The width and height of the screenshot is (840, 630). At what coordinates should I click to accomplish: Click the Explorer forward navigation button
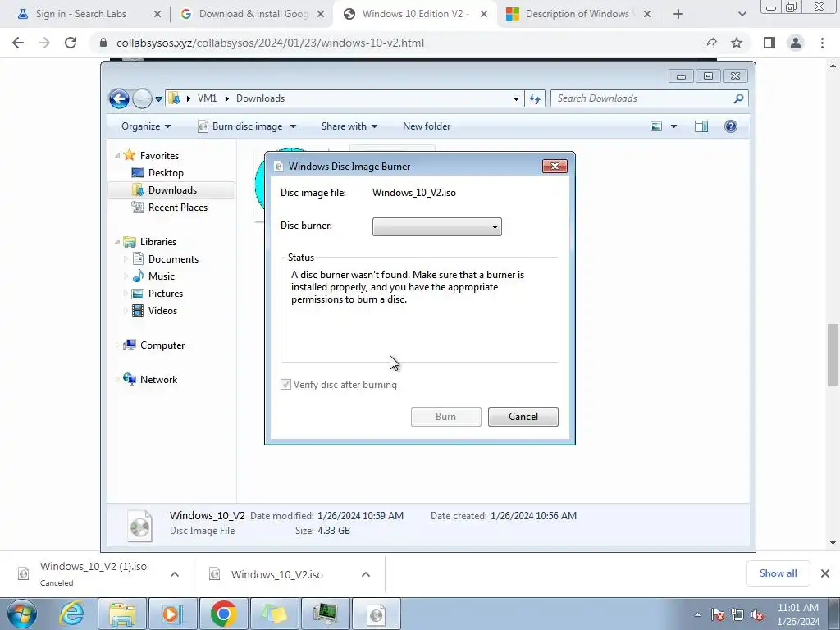coord(142,98)
